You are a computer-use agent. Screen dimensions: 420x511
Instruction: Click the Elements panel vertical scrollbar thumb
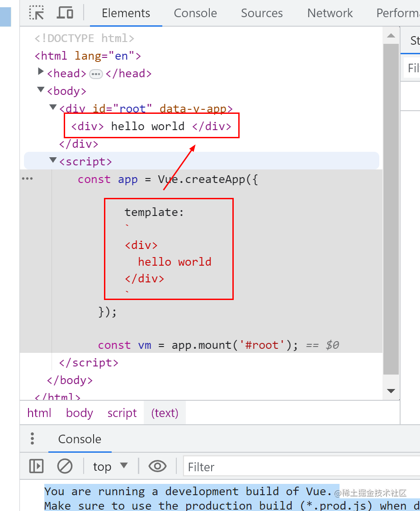coord(391,209)
